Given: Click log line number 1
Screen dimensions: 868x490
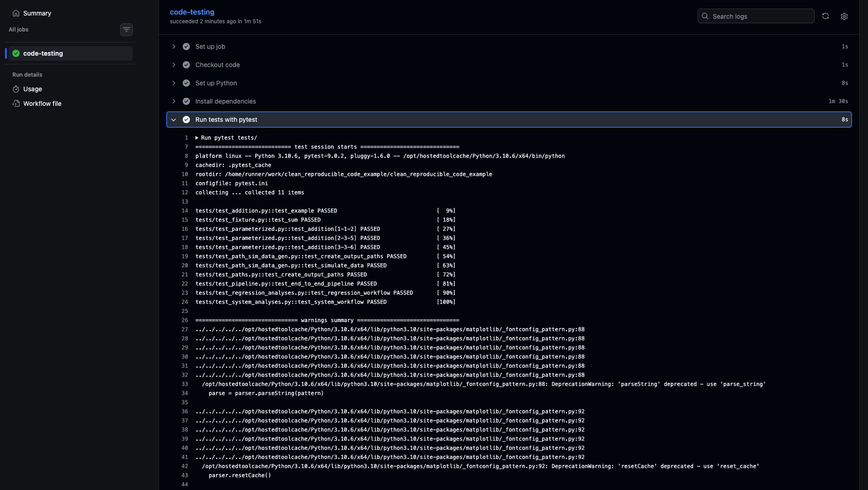Looking at the screenshot, I should tap(186, 138).
